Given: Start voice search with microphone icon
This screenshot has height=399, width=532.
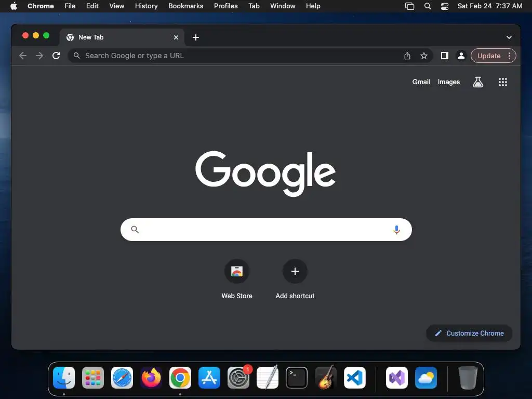Looking at the screenshot, I should [x=396, y=230].
